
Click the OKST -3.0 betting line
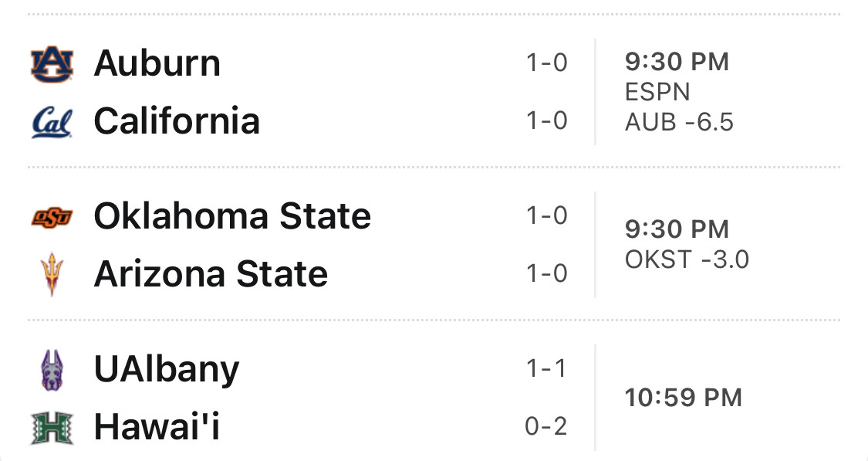pos(687,259)
